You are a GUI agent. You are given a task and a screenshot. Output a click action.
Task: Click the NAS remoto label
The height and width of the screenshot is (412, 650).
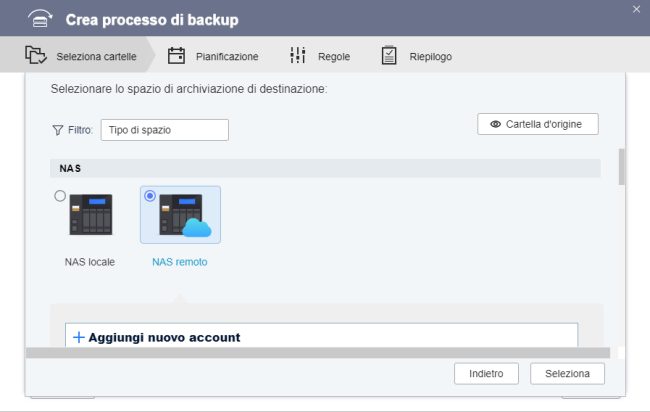(x=179, y=262)
